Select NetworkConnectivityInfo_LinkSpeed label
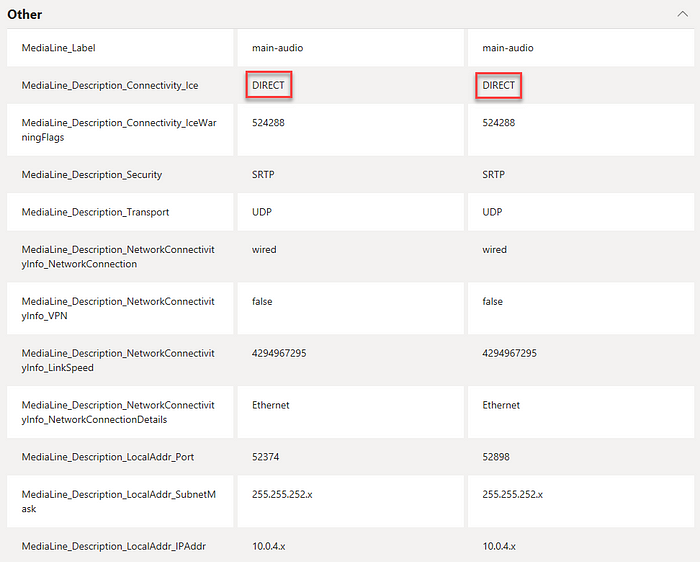 click(x=118, y=360)
